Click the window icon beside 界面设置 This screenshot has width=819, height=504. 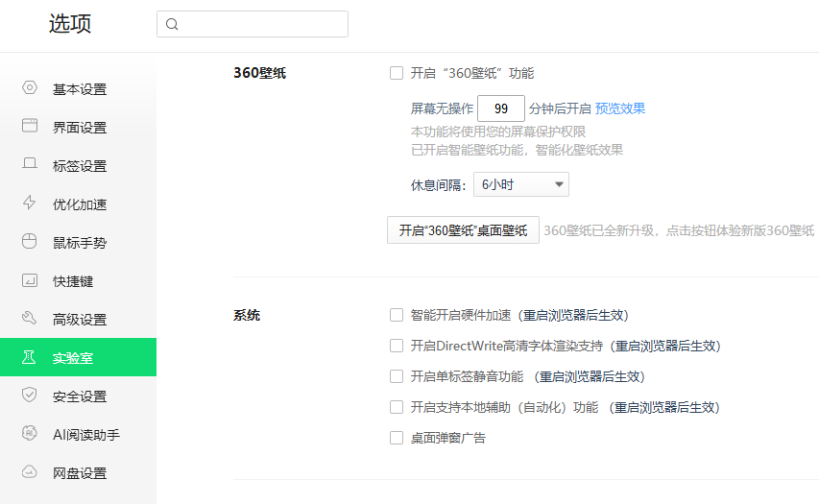point(30,126)
